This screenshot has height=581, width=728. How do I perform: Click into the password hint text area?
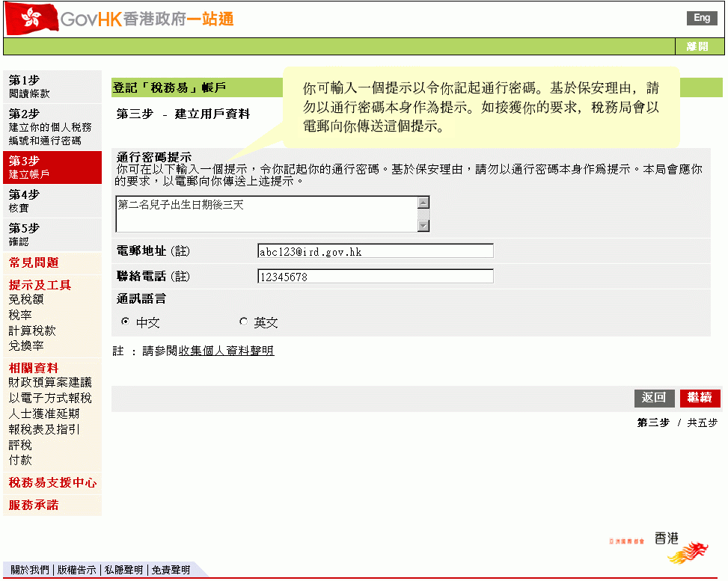pyautogui.click(x=266, y=214)
